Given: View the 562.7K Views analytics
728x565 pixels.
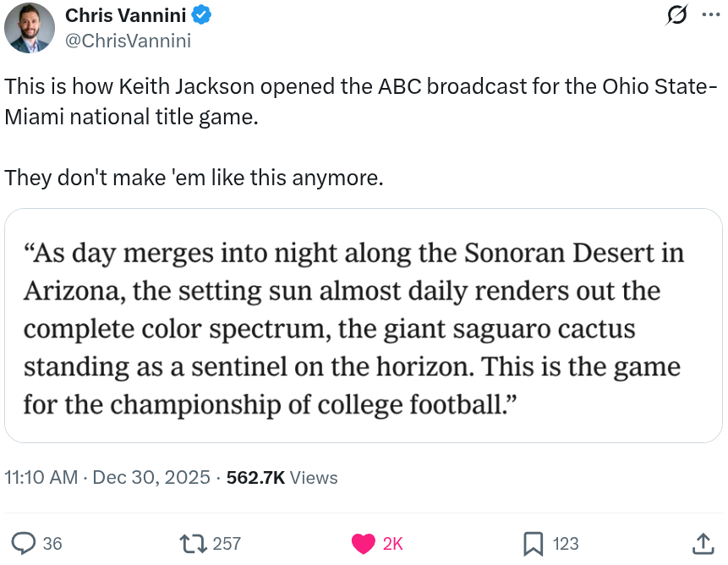Looking at the screenshot, I should [x=282, y=478].
